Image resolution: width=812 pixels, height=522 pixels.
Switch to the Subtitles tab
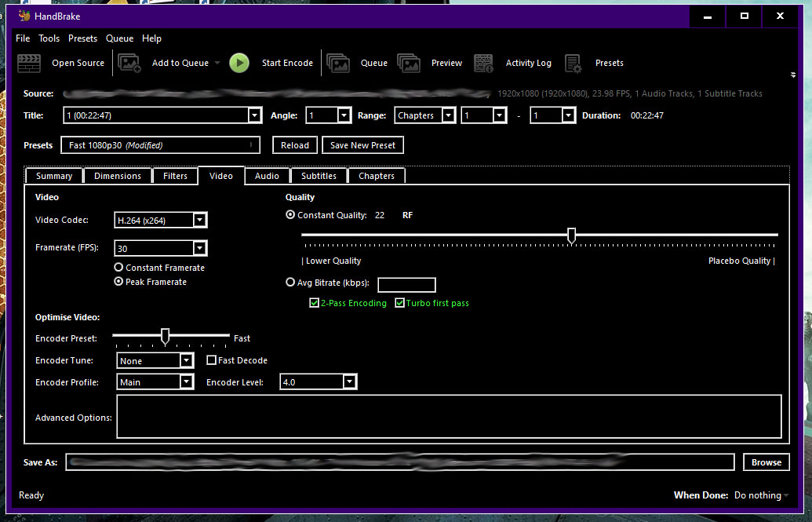(x=319, y=177)
